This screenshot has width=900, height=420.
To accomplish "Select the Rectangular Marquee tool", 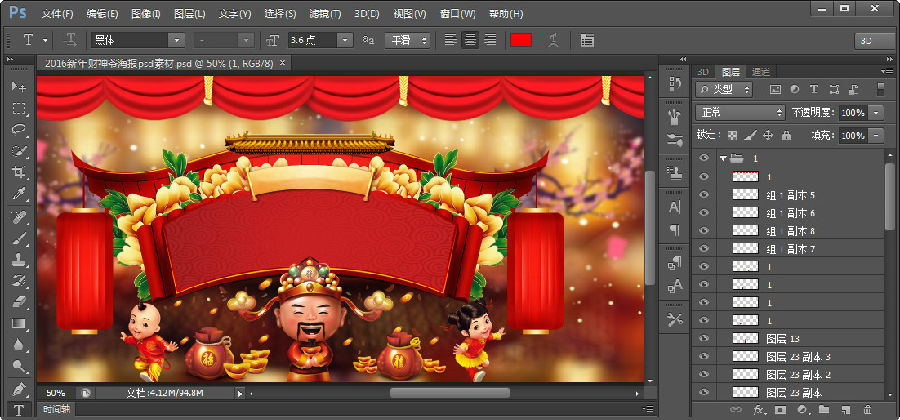I will [18, 108].
